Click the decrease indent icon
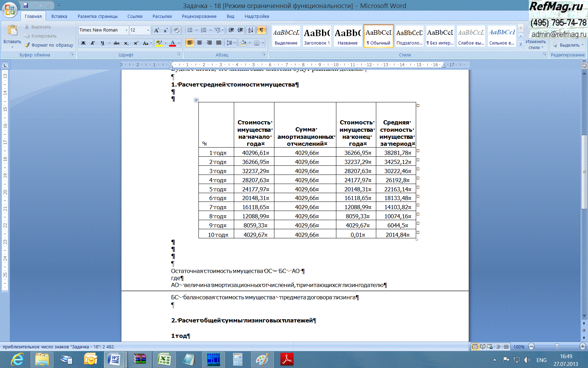The width and height of the screenshot is (588, 368). [231, 30]
